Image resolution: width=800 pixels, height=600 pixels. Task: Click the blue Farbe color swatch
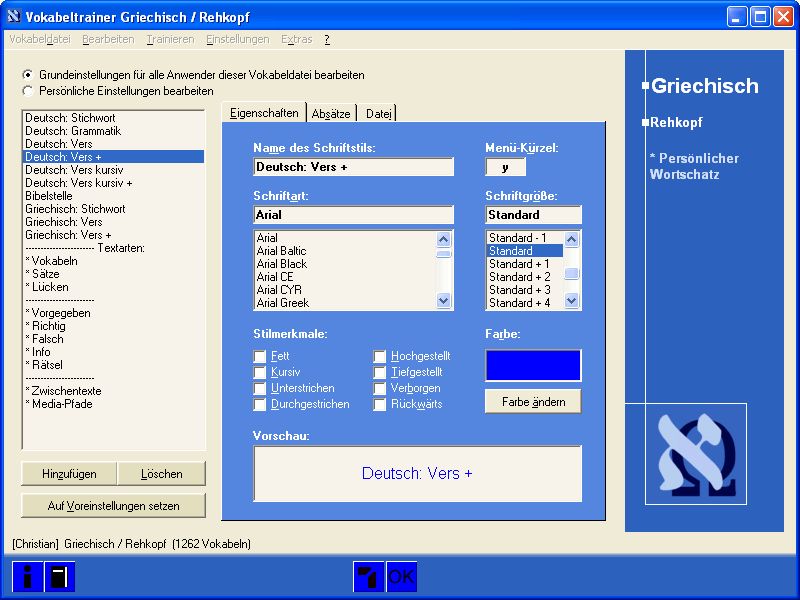[533, 365]
